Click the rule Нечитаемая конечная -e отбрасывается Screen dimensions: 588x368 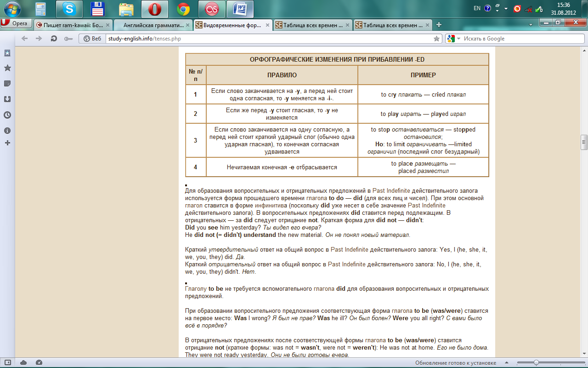tap(282, 167)
